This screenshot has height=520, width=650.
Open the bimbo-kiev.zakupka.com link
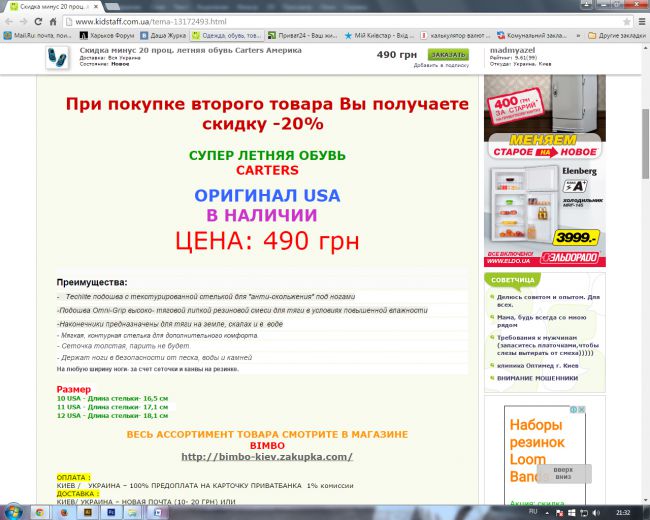pyautogui.click(x=266, y=457)
